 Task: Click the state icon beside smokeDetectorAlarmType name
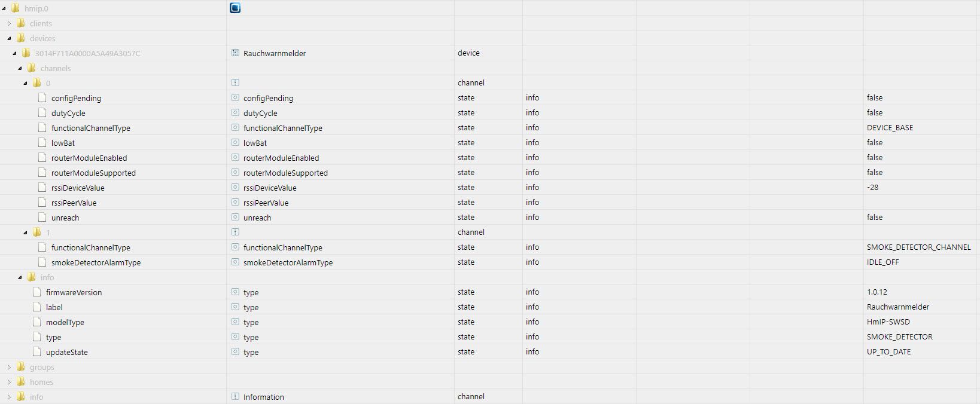tap(235, 262)
